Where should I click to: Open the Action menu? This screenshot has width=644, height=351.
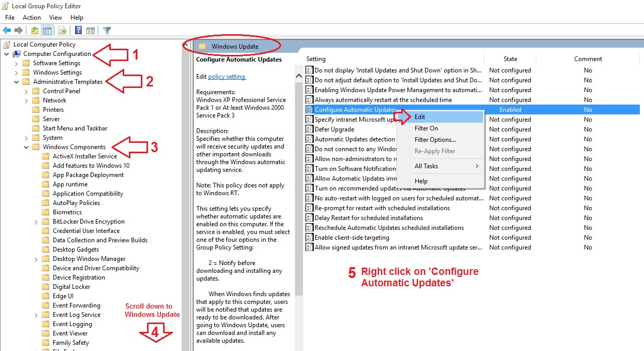pyautogui.click(x=32, y=18)
